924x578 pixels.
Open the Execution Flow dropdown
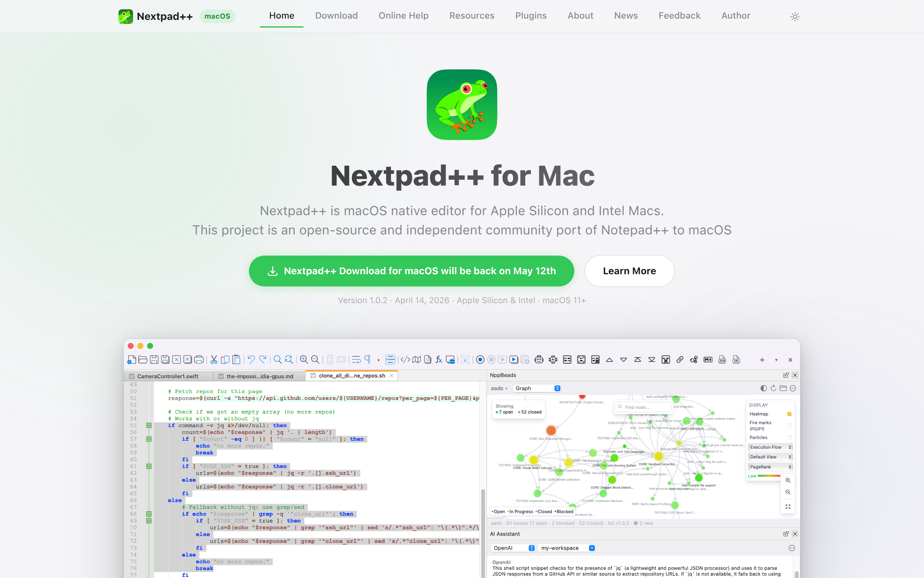coord(770,447)
